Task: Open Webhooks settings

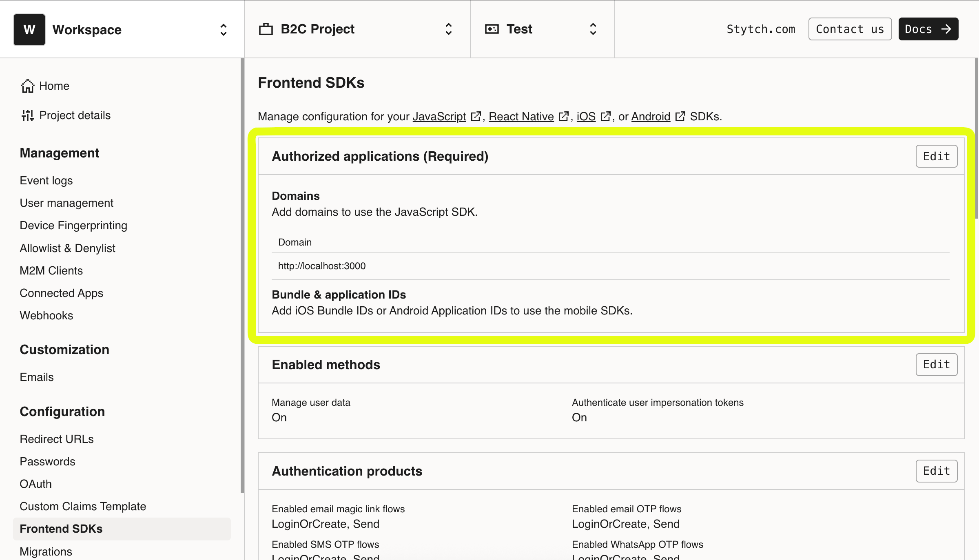Action: (x=46, y=315)
